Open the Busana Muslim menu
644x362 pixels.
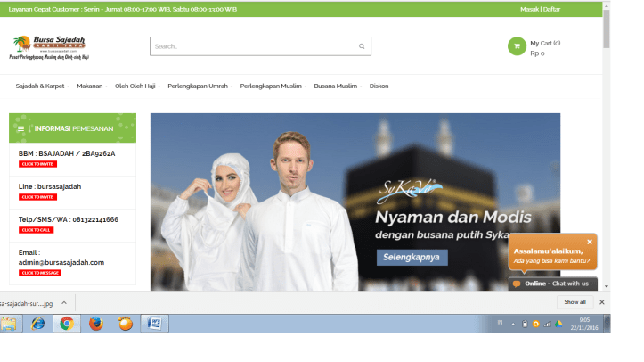click(335, 86)
